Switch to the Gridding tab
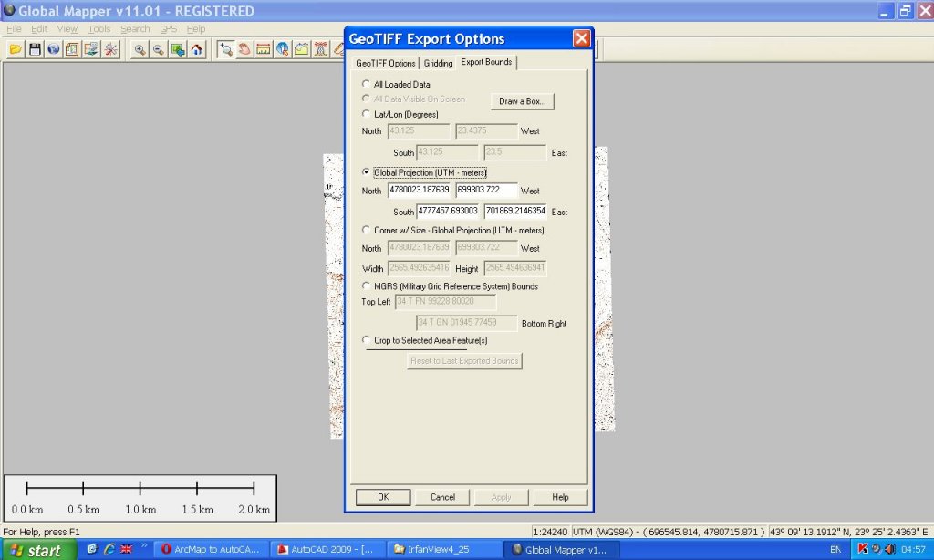The width and height of the screenshot is (934, 560). (x=438, y=63)
